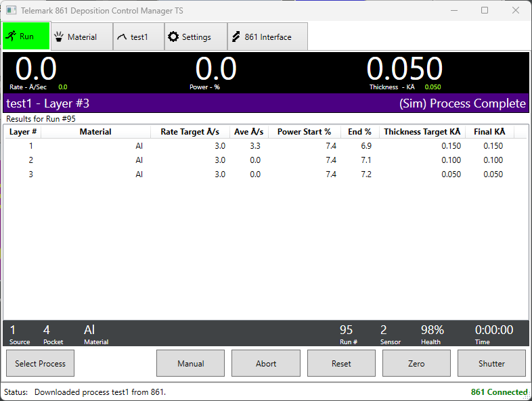Image resolution: width=532 pixels, height=401 pixels.
Task: Open the Run tab
Action: click(x=26, y=36)
